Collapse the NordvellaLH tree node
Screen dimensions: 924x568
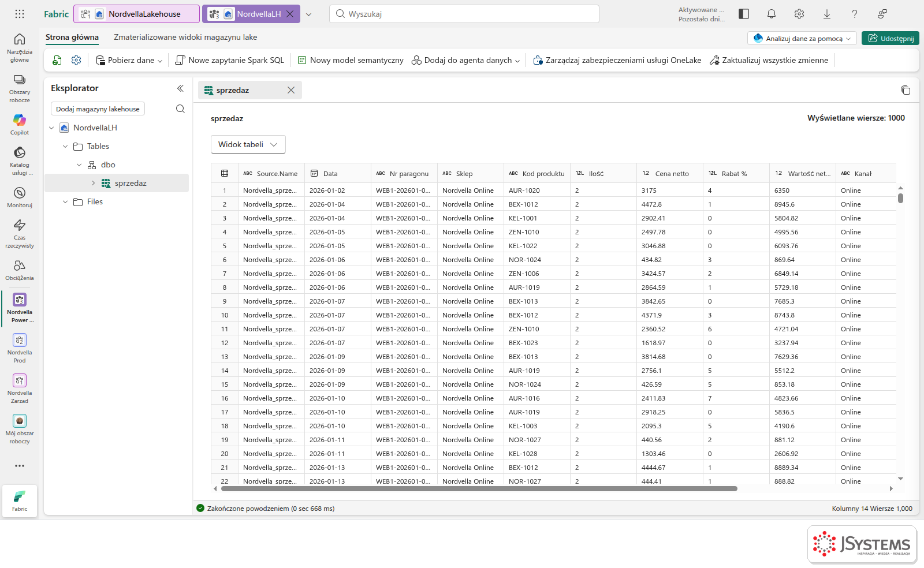click(x=52, y=128)
